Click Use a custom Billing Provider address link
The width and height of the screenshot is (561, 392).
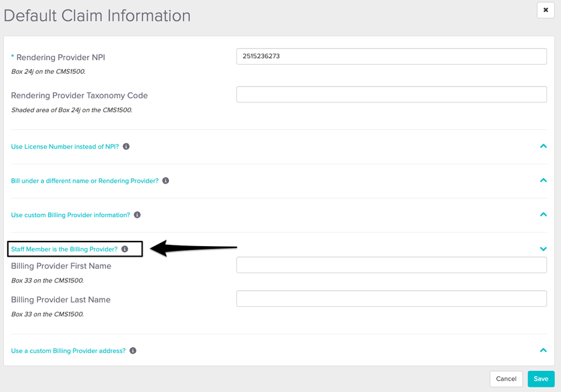point(68,351)
